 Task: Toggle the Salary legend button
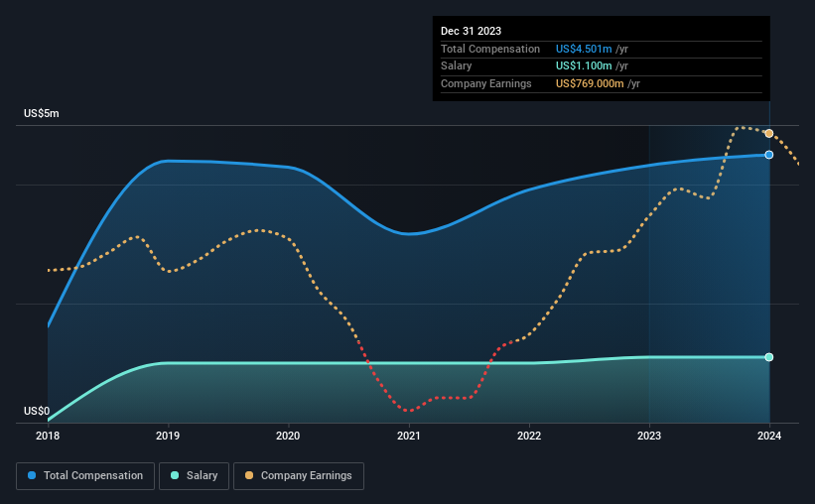point(194,476)
